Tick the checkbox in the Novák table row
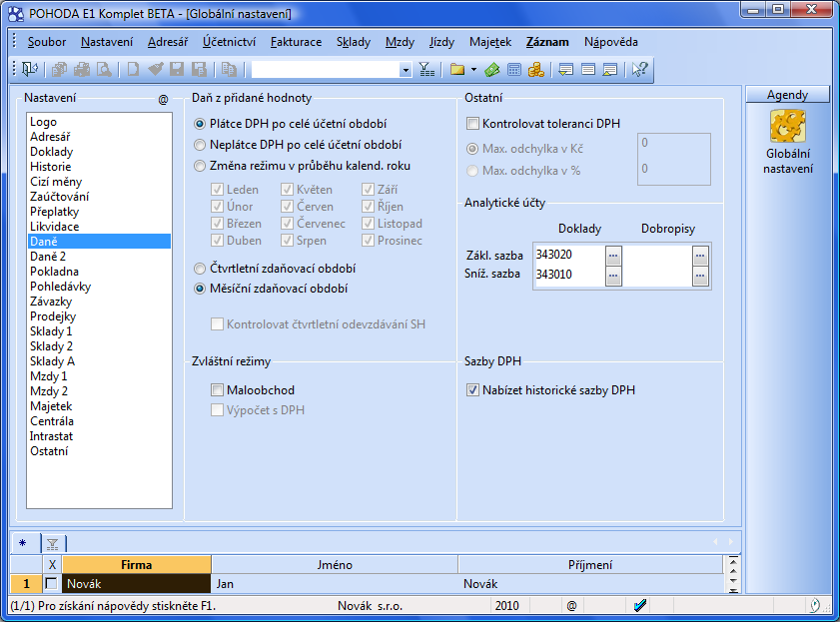This screenshot has width=840, height=622. [51, 583]
